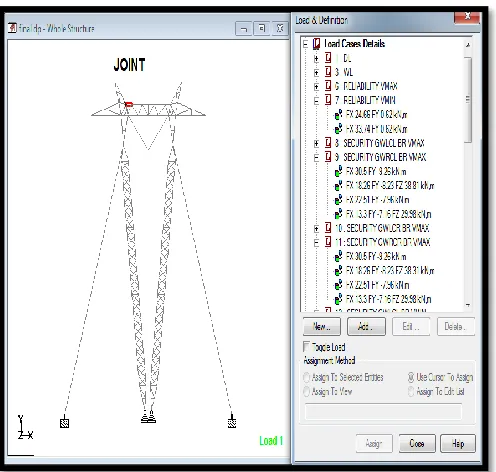The height and width of the screenshot is (472, 496).
Task: Click the empty assignment list input field
Action: (x=383, y=412)
